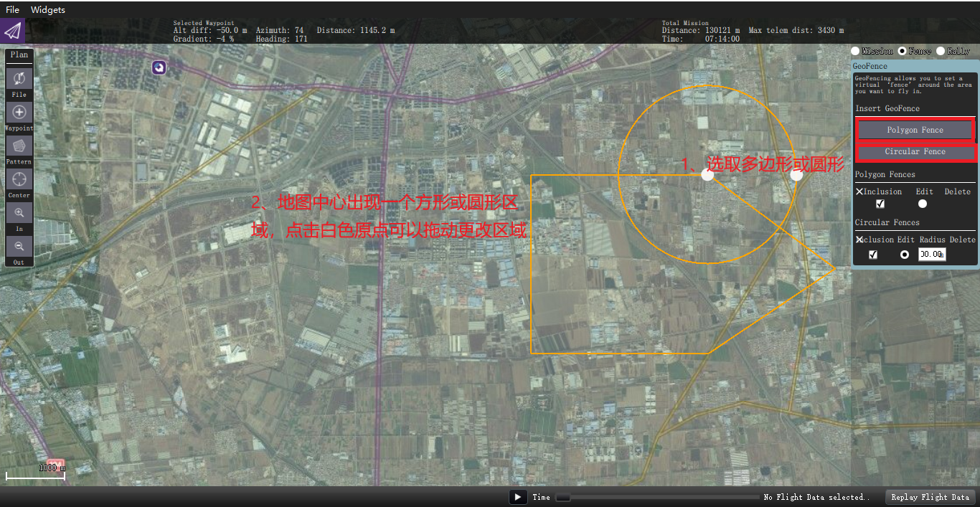Toggle the Polygon Fences Inclusion checkbox

(881, 204)
